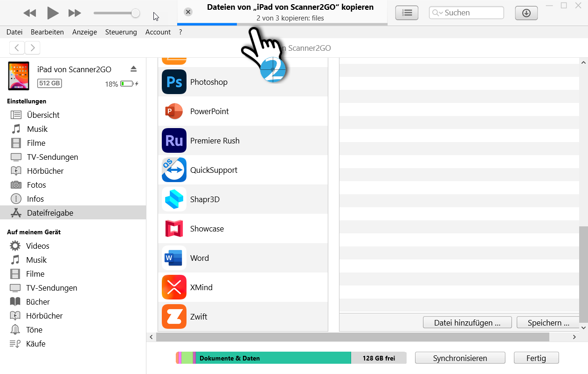Open the ? help menu
The image size is (588, 374).
180,32
